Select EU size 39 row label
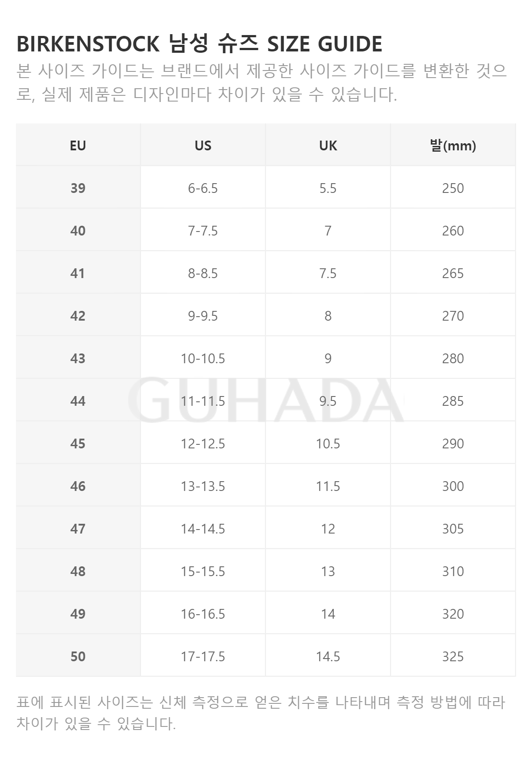This screenshot has width=532, height=777. [x=78, y=188]
